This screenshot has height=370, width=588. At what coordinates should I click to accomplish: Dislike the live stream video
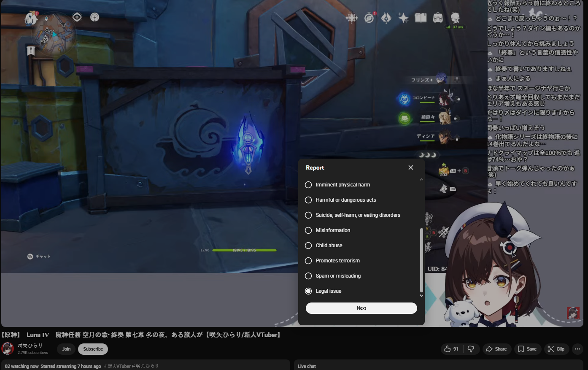[x=471, y=349]
